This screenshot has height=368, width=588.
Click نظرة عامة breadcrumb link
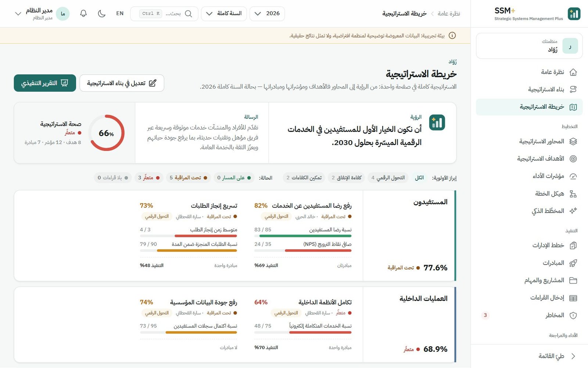pyautogui.click(x=449, y=14)
